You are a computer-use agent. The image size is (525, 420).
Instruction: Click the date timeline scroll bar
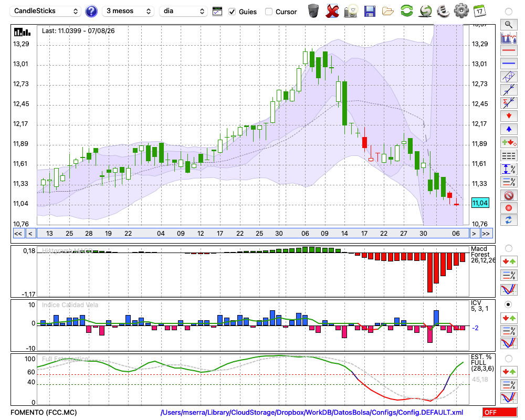click(x=253, y=234)
